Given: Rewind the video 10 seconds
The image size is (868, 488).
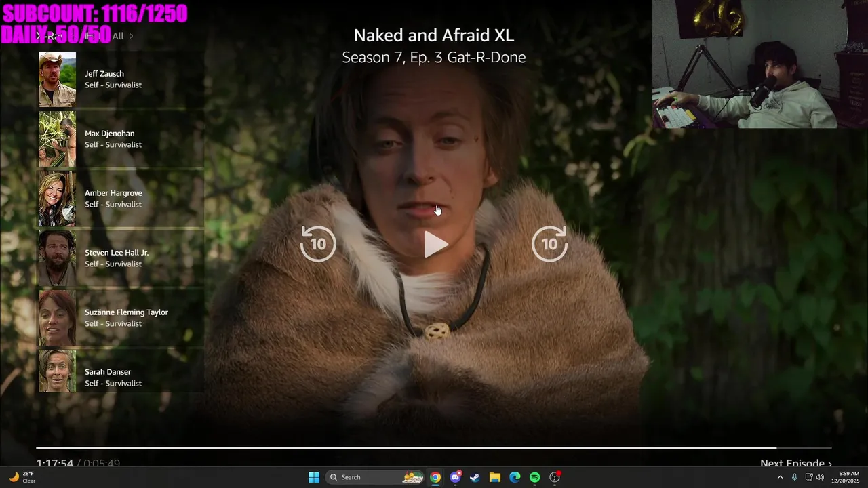Looking at the screenshot, I should tap(318, 243).
